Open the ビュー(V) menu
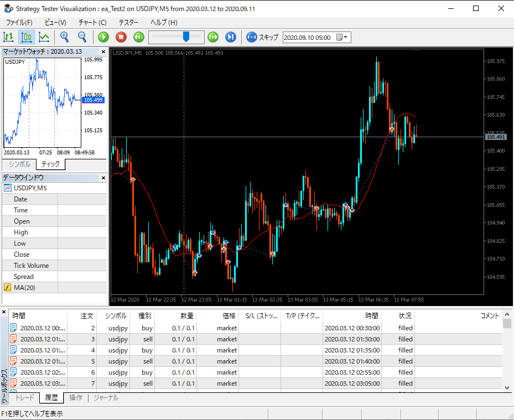Screen dimensions: 514x420 55,22
